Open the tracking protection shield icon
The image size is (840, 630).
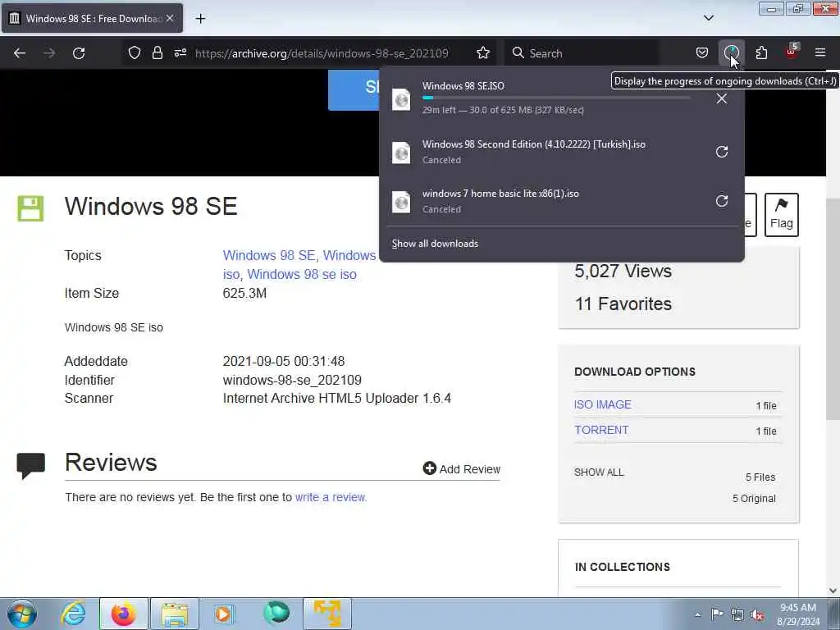(135, 53)
